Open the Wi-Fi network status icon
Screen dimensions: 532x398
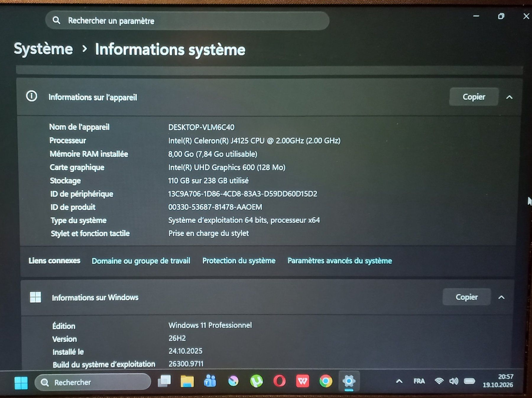pyautogui.click(x=439, y=381)
